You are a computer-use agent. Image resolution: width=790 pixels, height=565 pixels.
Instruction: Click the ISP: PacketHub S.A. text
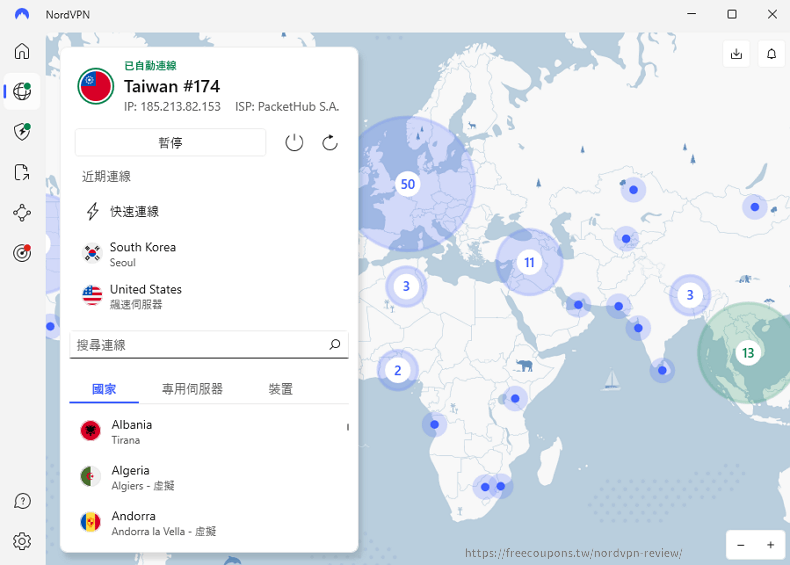(287, 106)
